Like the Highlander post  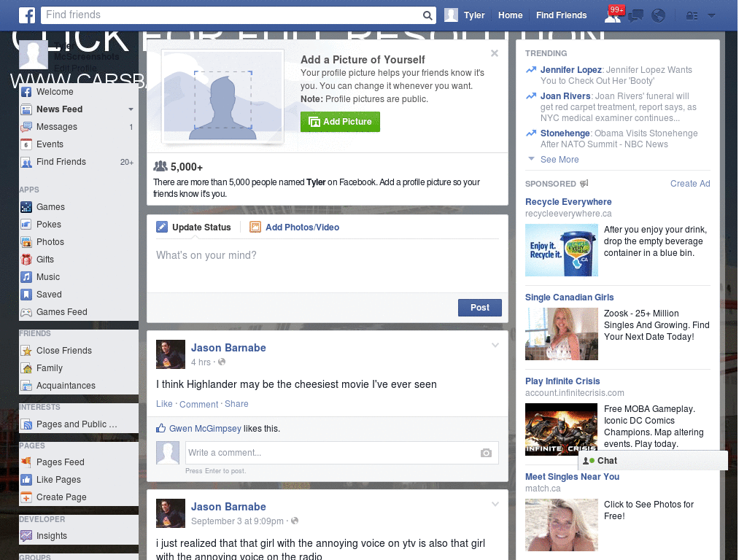point(164,404)
